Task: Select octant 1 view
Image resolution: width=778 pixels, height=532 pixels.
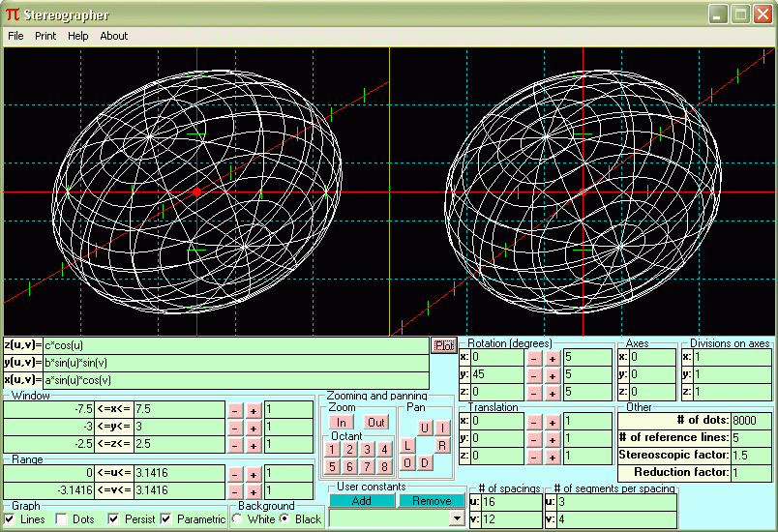Action: point(332,449)
